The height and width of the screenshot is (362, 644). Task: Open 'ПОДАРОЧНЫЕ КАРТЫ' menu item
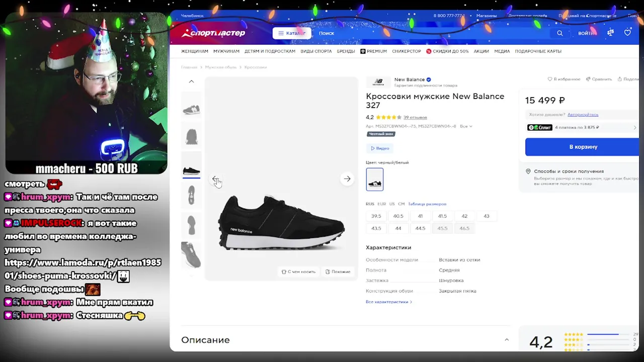click(538, 51)
